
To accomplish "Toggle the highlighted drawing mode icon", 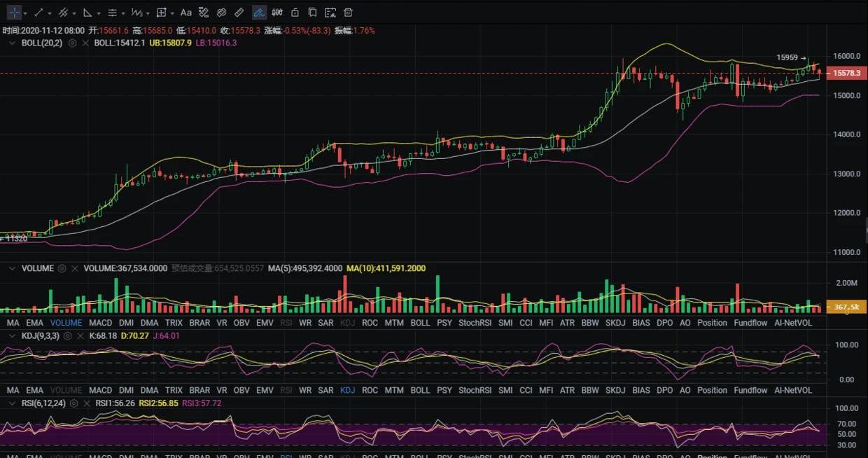I will coord(259,13).
